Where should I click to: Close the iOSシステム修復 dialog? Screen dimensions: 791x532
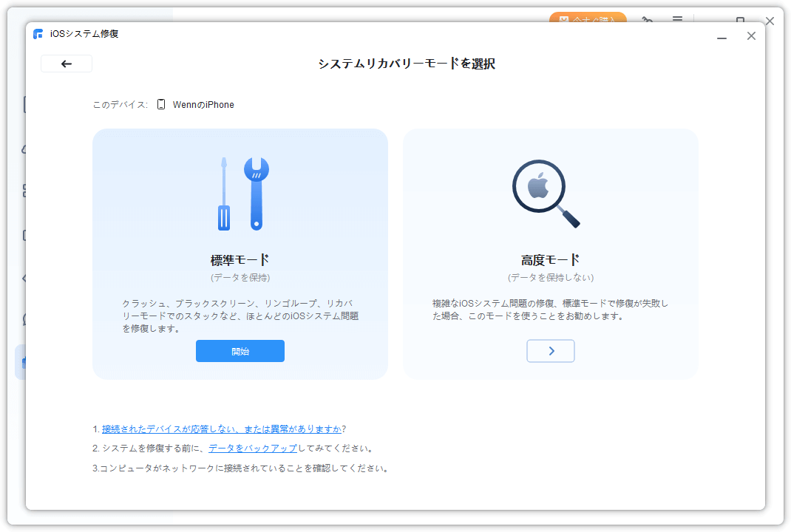tap(751, 36)
